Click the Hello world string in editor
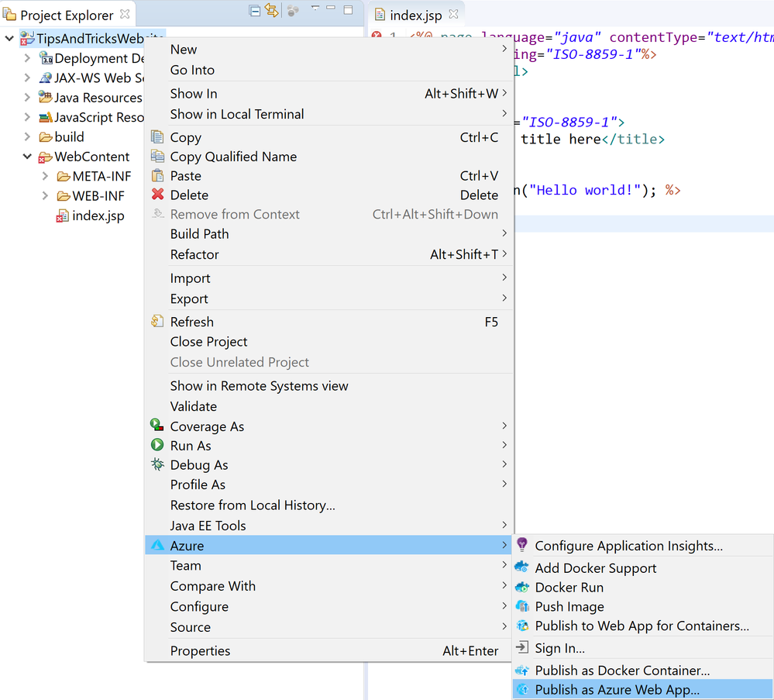Viewport: 774px width, 700px height. pyautogui.click(x=584, y=190)
